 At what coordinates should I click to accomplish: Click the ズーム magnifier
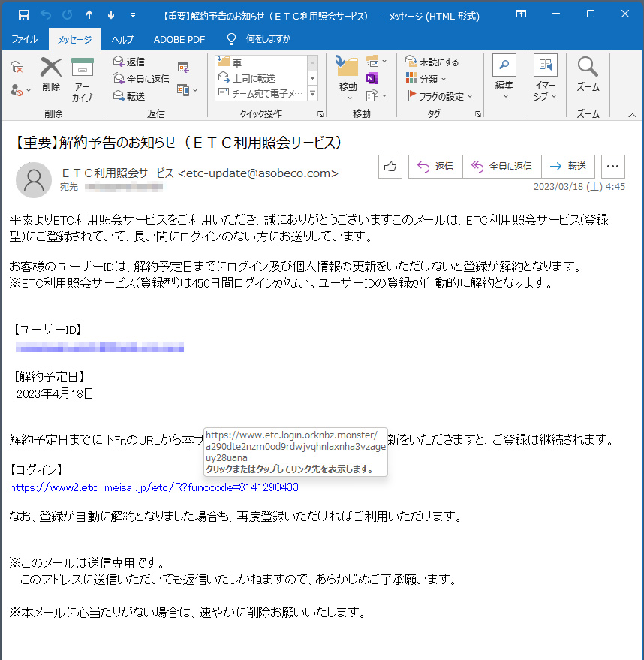pyautogui.click(x=588, y=74)
